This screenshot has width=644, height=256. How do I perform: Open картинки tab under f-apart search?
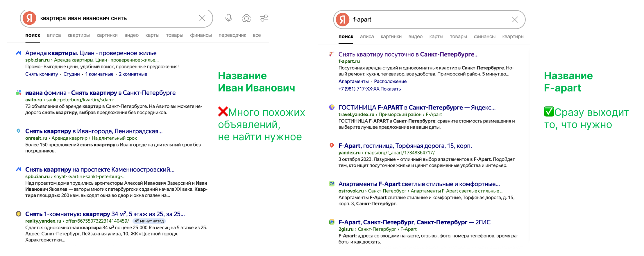click(391, 37)
